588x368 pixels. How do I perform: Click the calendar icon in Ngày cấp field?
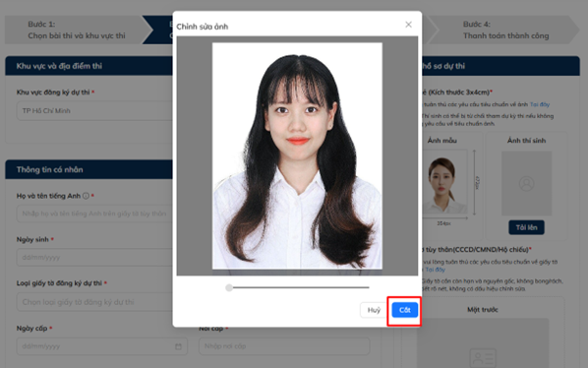coord(179,346)
